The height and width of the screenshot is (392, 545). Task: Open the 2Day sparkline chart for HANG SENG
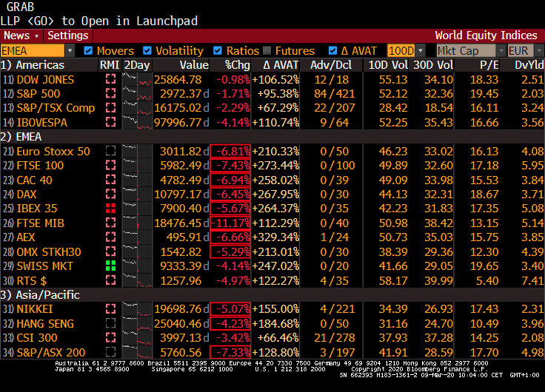pos(137,323)
